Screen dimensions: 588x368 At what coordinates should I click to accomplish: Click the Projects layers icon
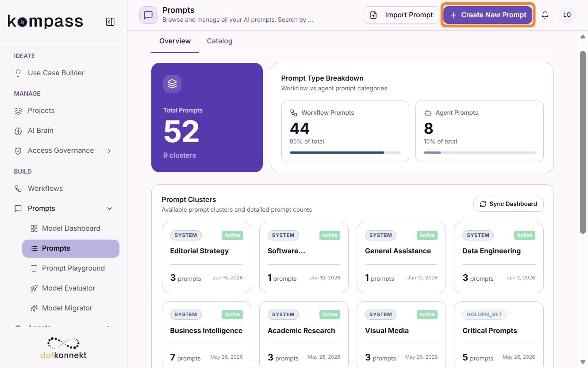18,111
